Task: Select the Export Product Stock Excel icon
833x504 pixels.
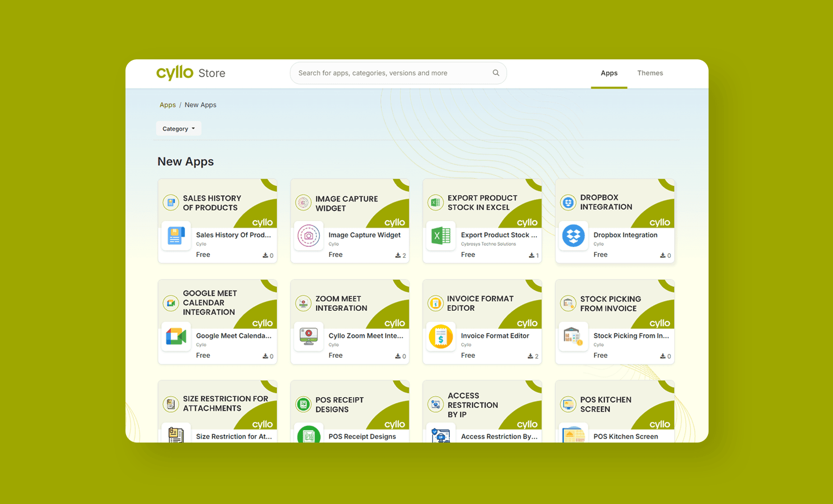Action: (x=441, y=236)
